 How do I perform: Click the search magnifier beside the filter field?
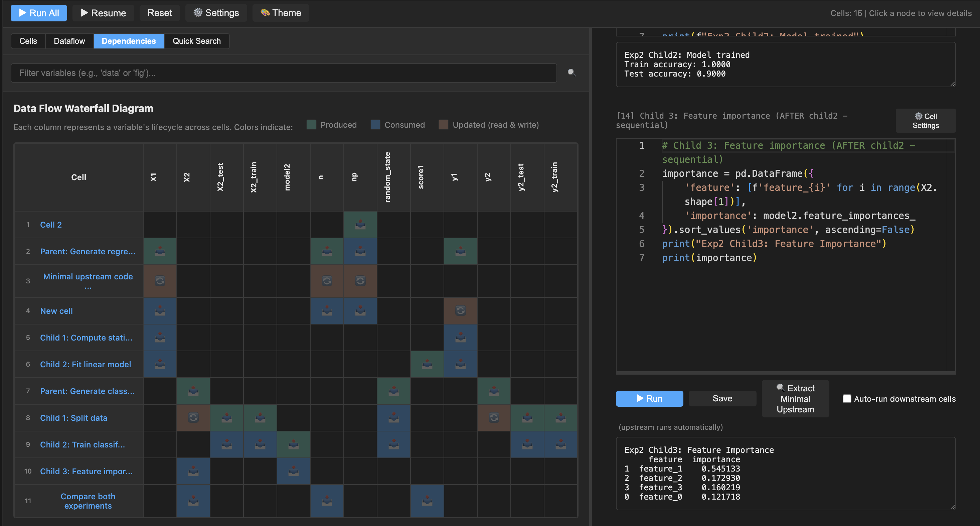pyautogui.click(x=572, y=73)
